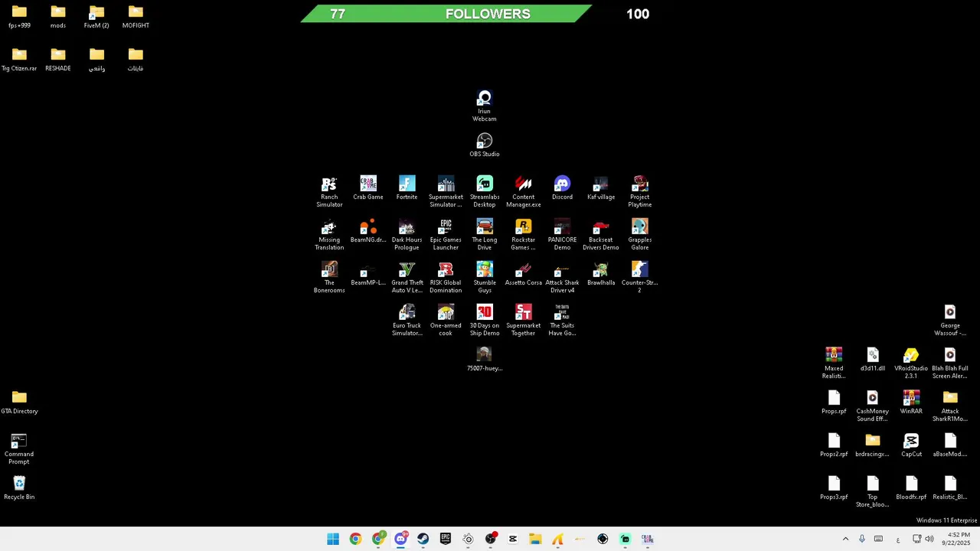The image size is (980, 551).
Task: Select the Dark Hours Prologue icon
Action: click(407, 234)
